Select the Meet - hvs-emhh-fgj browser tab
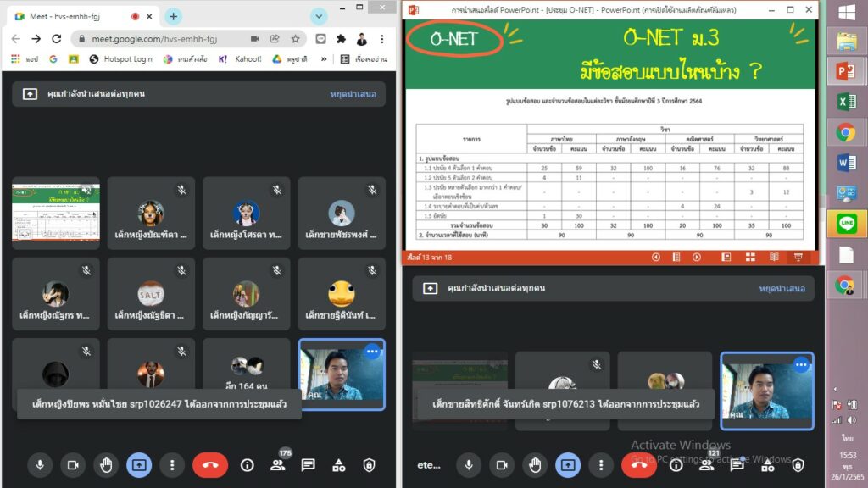This screenshot has width=868, height=488. (x=76, y=16)
